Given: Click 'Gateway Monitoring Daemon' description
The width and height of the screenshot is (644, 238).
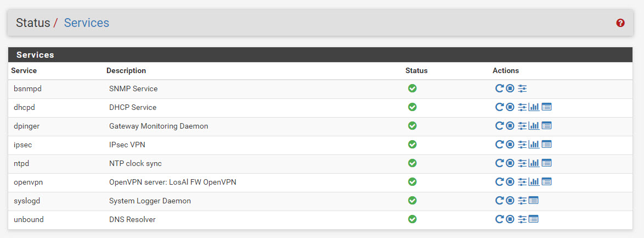Looking at the screenshot, I should point(159,126).
